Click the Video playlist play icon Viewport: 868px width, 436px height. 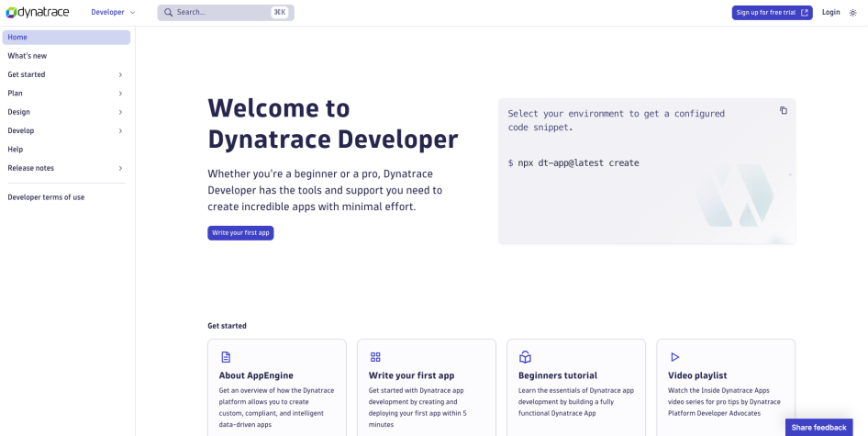point(674,357)
